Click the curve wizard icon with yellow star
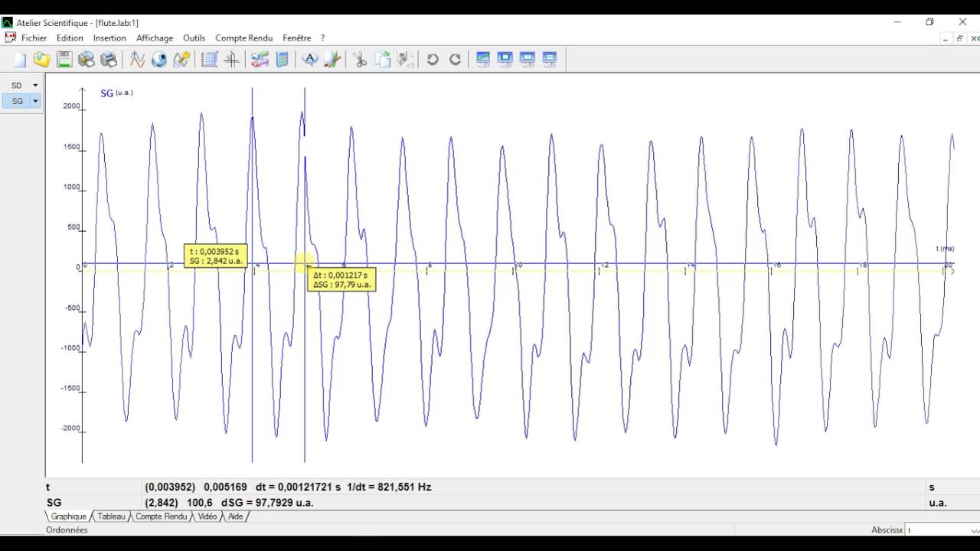 click(181, 60)
